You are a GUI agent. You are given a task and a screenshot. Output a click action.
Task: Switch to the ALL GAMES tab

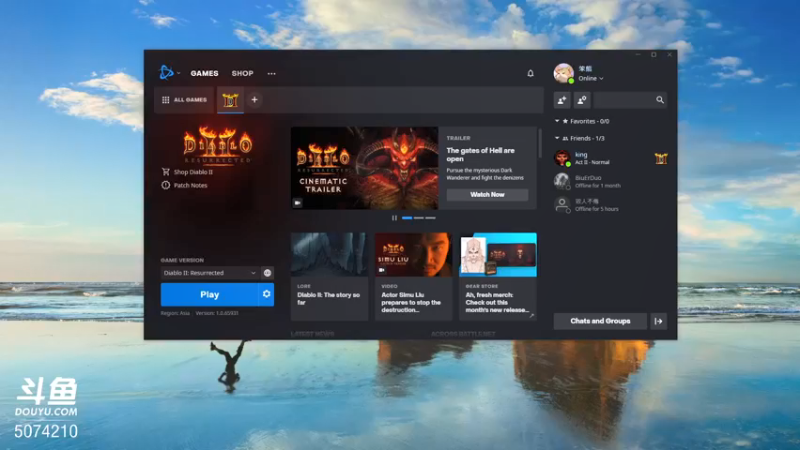[x=185, y=100]
